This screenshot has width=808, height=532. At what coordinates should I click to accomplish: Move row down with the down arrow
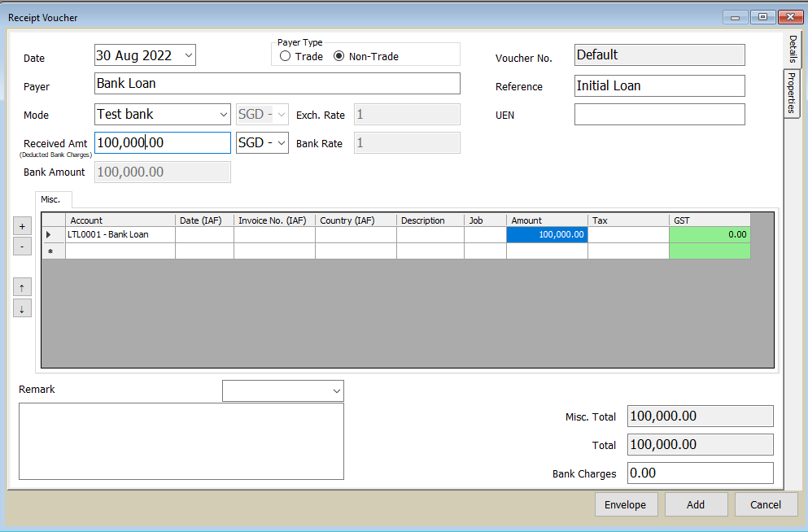(x=22, y=309)
